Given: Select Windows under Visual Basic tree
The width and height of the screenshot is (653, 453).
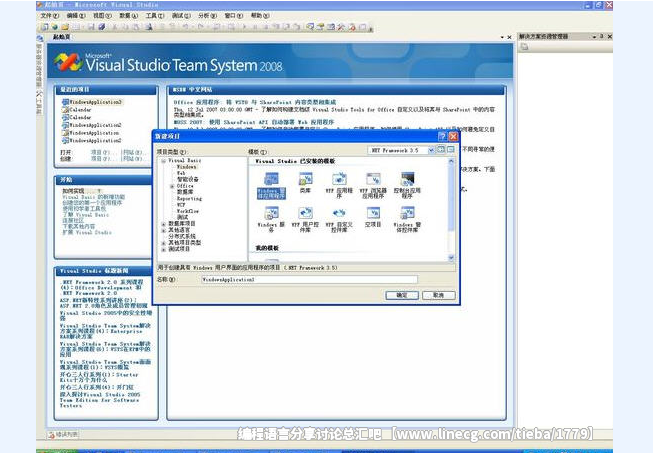Looking at the screenshot, I should (186, 167).
